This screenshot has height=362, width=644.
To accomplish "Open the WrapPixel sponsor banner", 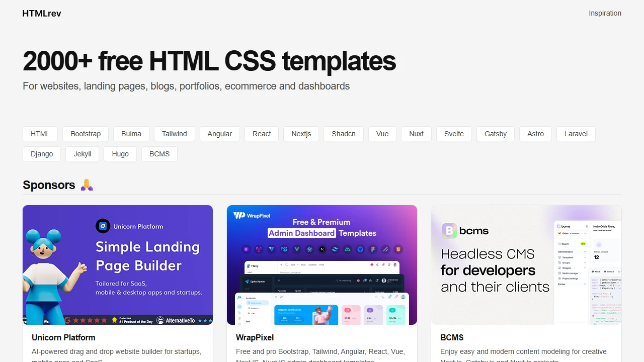I will tap(322, 265).
